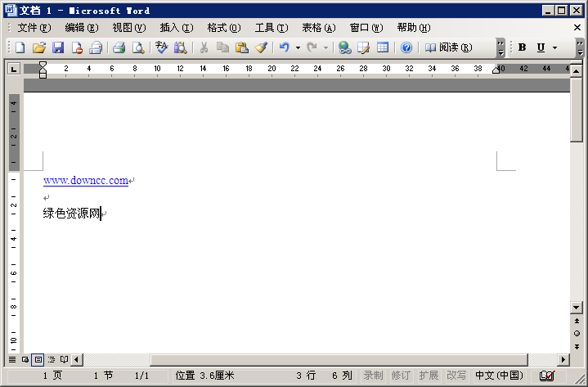The width and height of the screenshot is (588, 387).
Task: Expand the Undo history dropdown arrow
Action: click(x=298, y=47)
